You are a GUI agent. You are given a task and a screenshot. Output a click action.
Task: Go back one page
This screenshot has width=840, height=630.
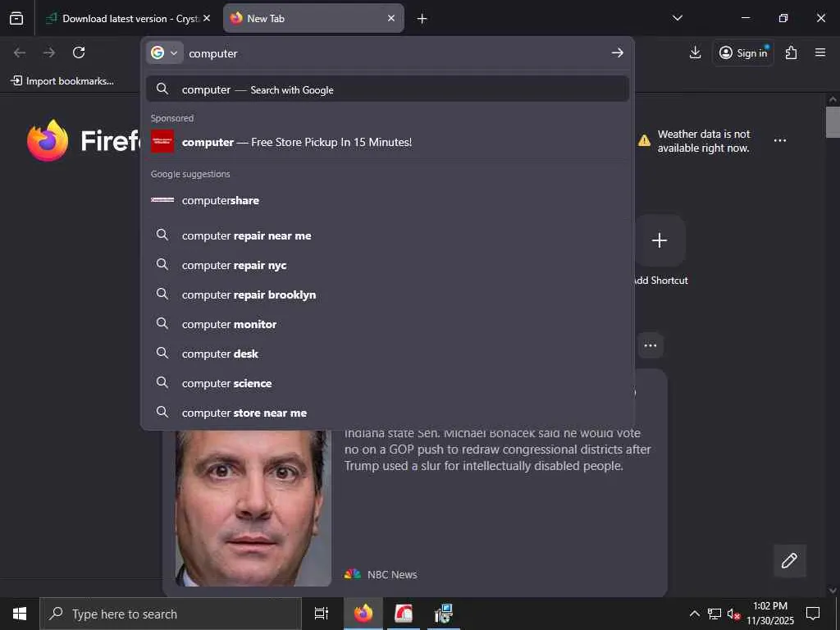20,52
